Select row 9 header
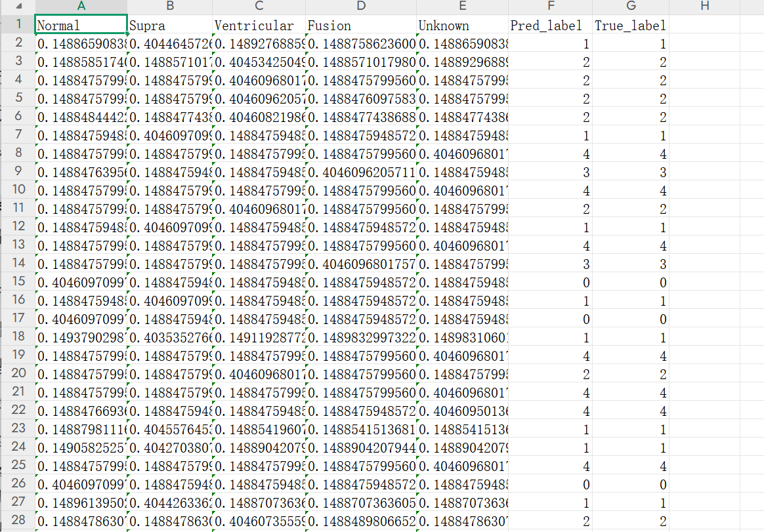This screenshot has height=532, width=764. [x=18, y=171]
